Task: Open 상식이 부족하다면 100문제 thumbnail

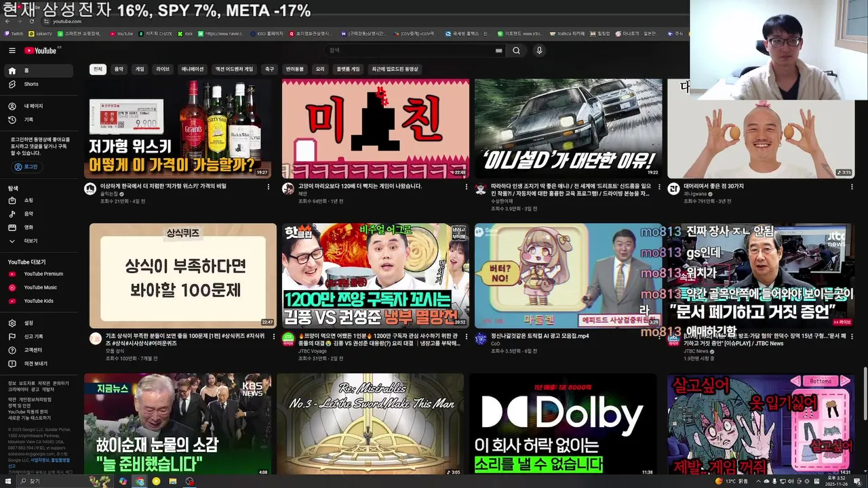Action: coord(183,276)
